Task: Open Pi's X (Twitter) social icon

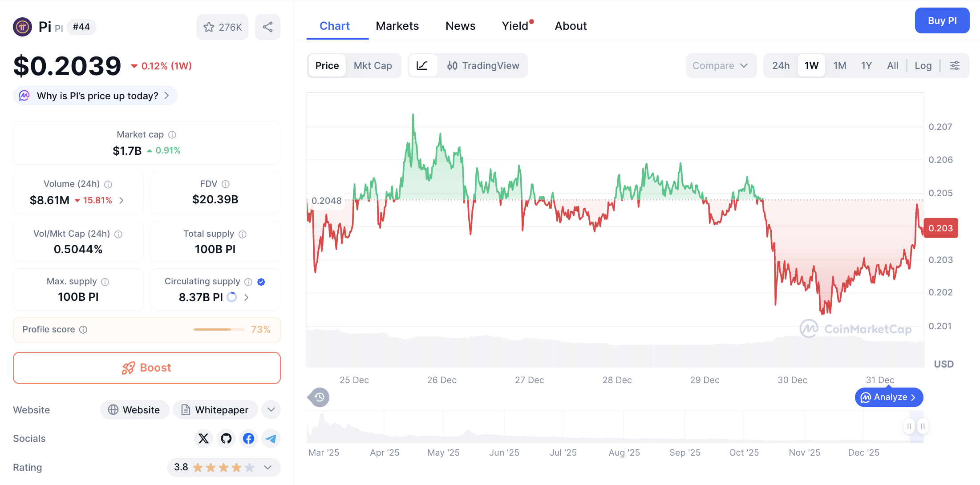Action: pos(203,438)
